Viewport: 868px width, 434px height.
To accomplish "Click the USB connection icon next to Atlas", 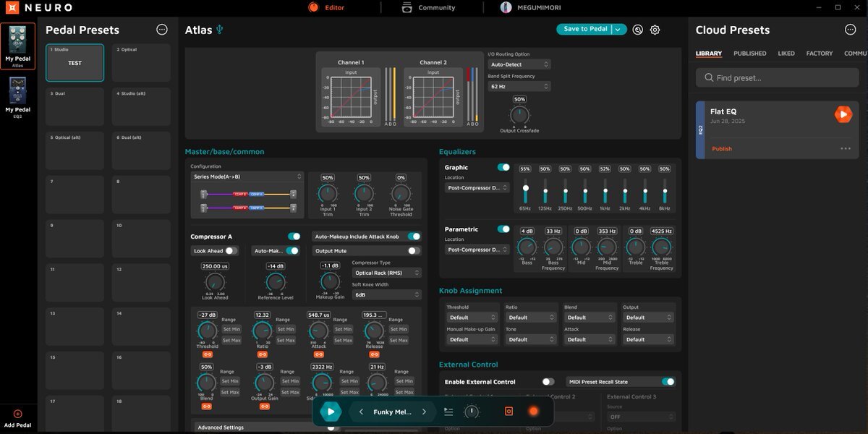I will tap(220, 30).
